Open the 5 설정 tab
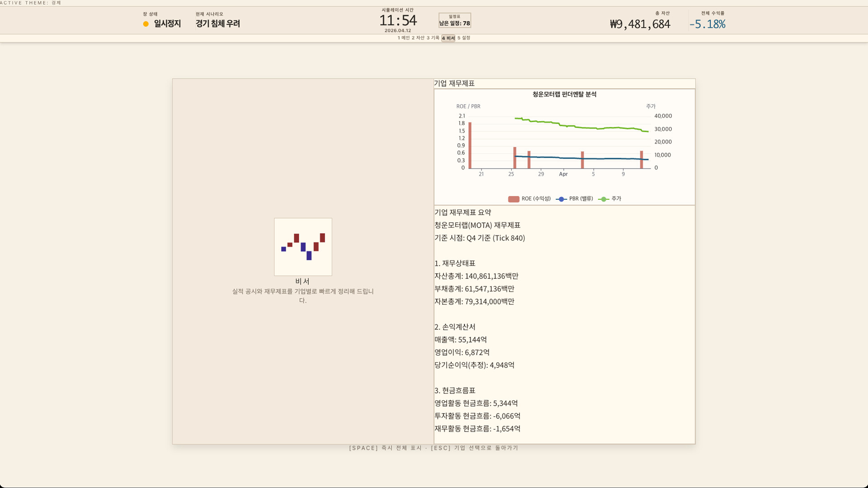This screenshot has width=868, height=488. point(463,38)
